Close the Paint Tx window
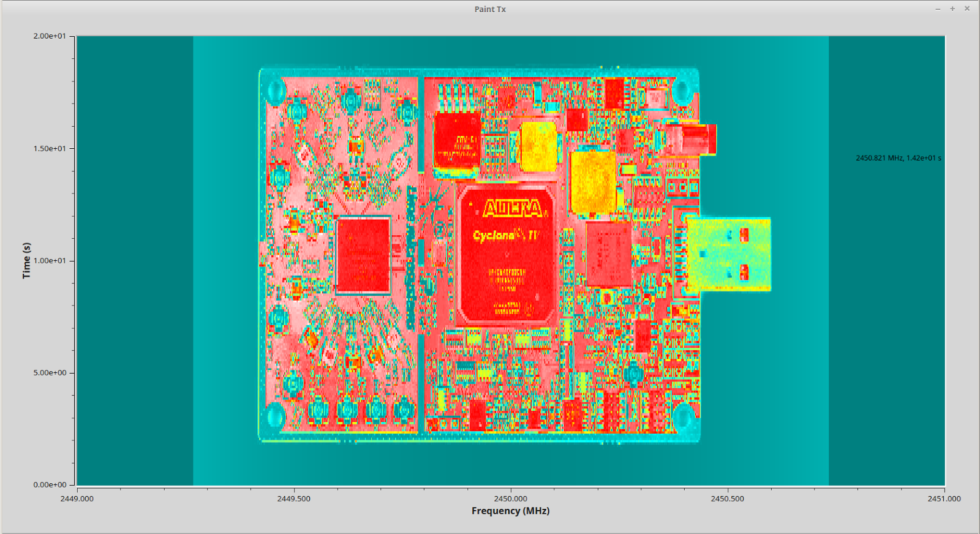 (x=967, y=9)
